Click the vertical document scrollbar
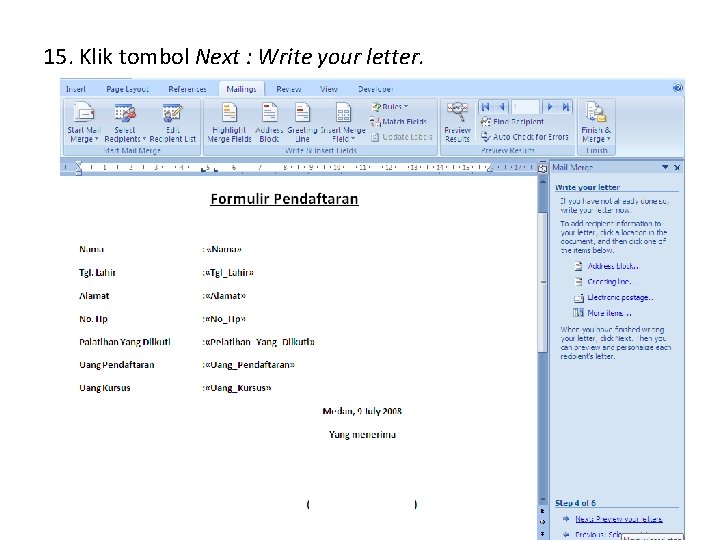This screenshot has height=540, width=720. click(543, 339)
